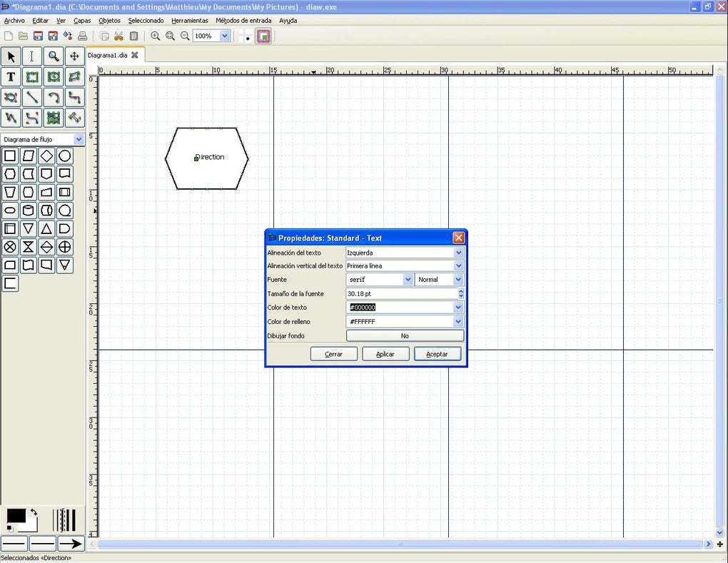
Task: Pick the hourglass collate flowchart shape
Action: (x=29, y=247)
